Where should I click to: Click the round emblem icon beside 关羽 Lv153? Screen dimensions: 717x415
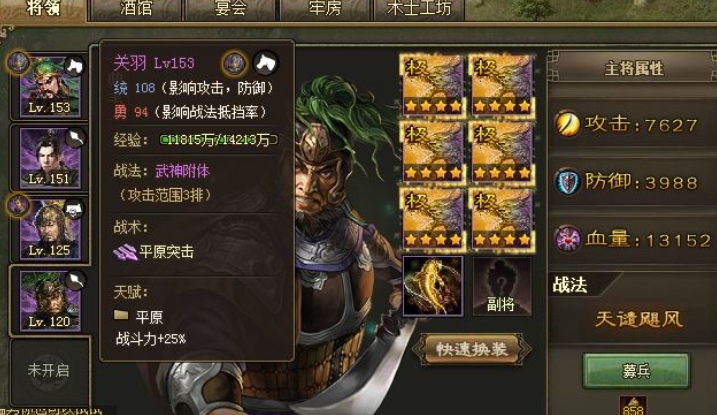coord(234,63)
